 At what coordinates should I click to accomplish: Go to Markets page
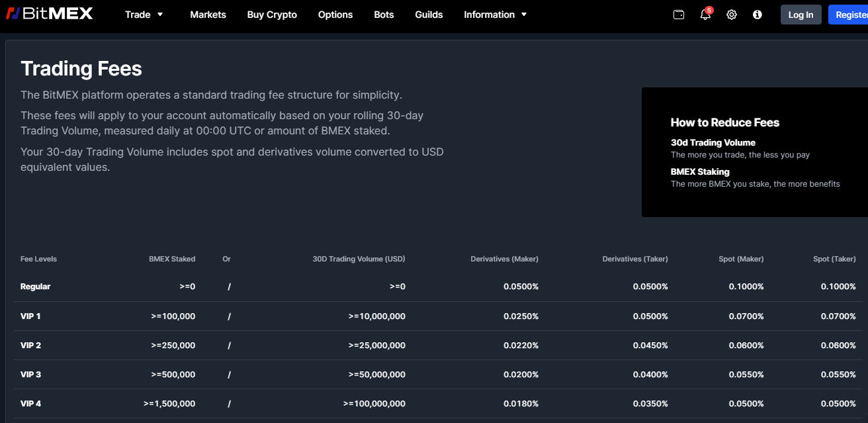point(208,15)
